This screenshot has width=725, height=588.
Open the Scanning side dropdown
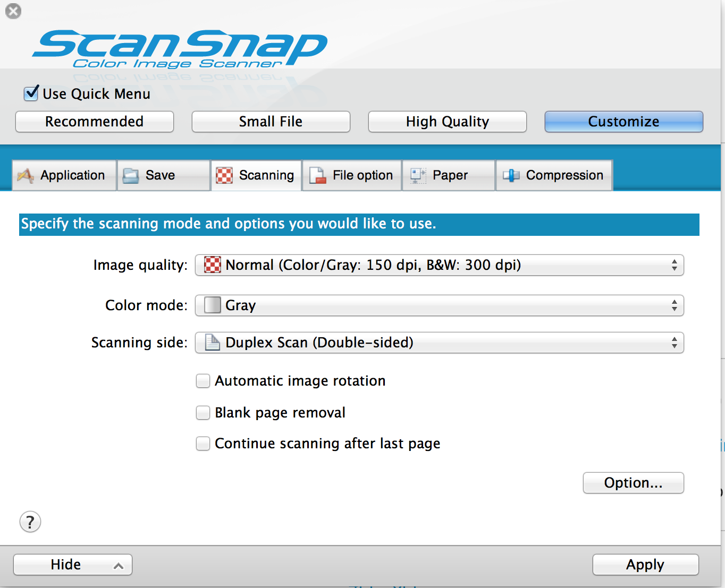coord(439,343)
